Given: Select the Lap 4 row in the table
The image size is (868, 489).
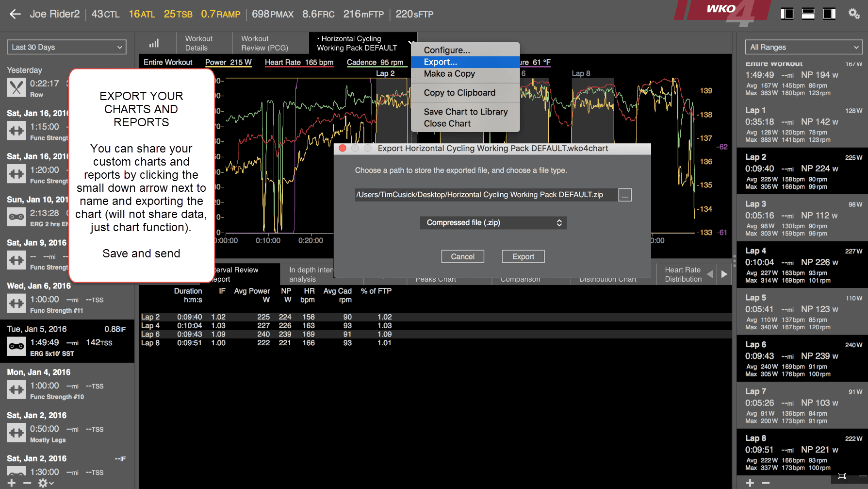Looking at the screenshot, I should pyautogui.click(x=435, y=326).
